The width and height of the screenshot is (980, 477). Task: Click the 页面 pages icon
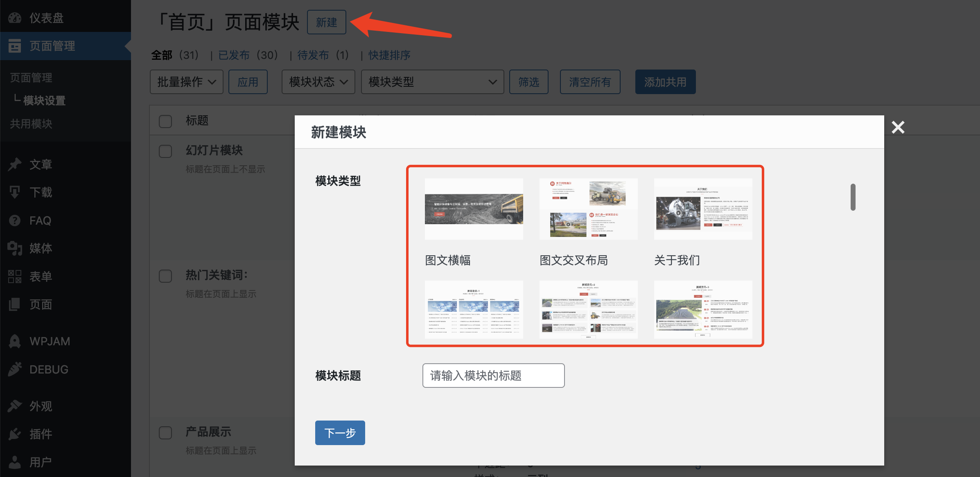pos(15,304)
